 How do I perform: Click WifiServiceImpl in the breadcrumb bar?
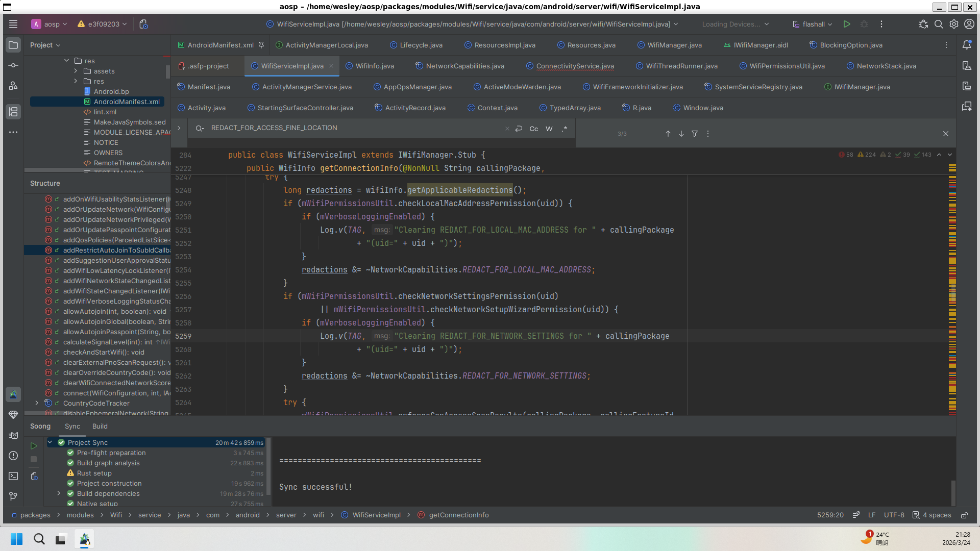coord(376,515)
